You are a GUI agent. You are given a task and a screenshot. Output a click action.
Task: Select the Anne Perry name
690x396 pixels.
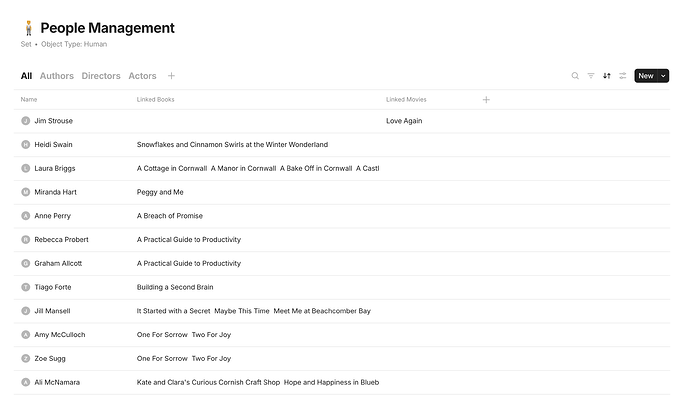52,216
